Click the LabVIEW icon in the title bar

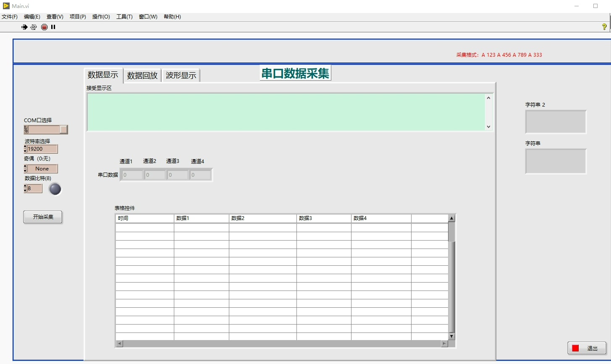pyautogui.click(x=5, y=5)
